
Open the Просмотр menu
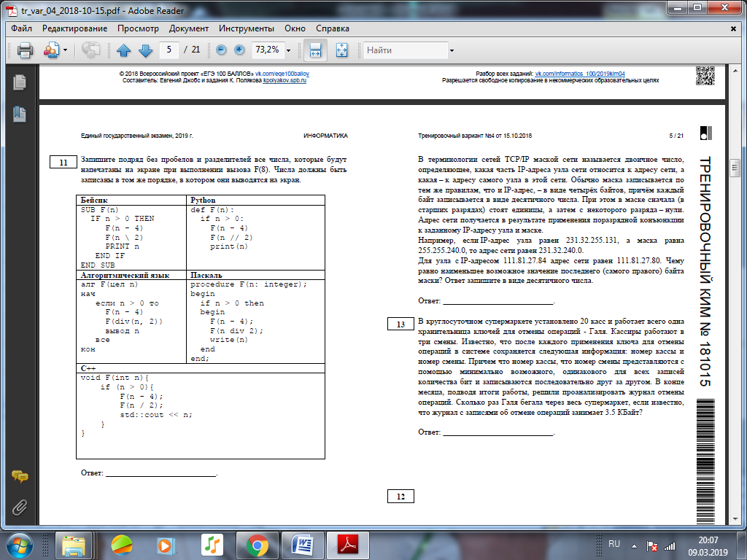[x=138, y=28]
